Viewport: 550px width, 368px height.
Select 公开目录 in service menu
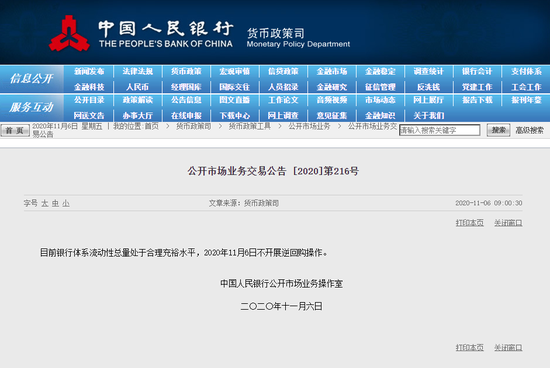point(89,100)
